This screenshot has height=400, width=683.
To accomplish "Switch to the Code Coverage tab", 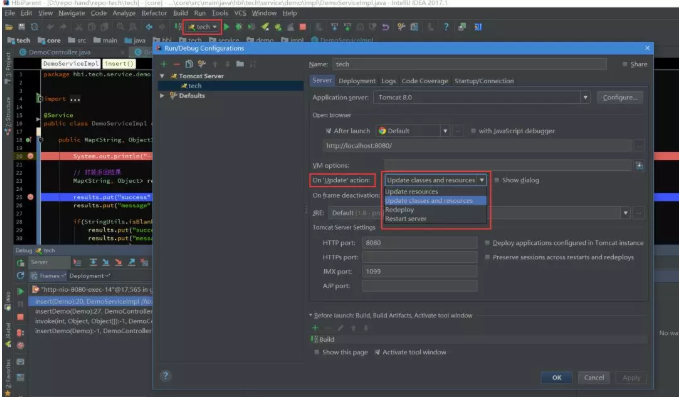I will pos(425,81).
